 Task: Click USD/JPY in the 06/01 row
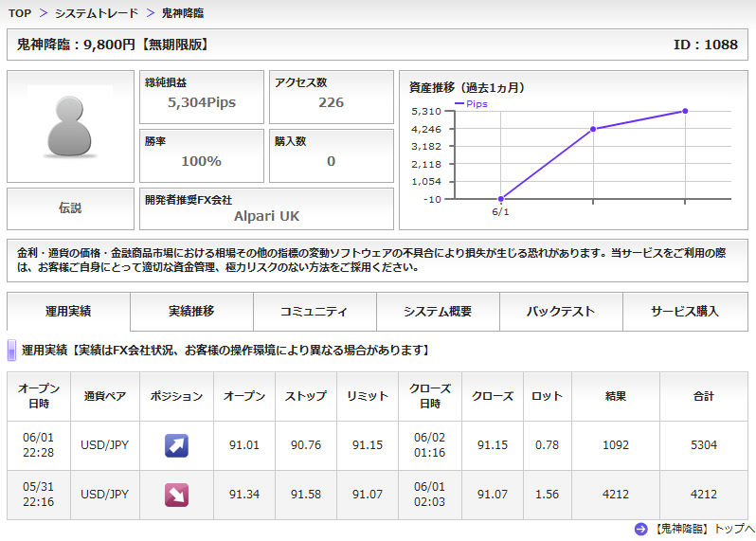105,445
